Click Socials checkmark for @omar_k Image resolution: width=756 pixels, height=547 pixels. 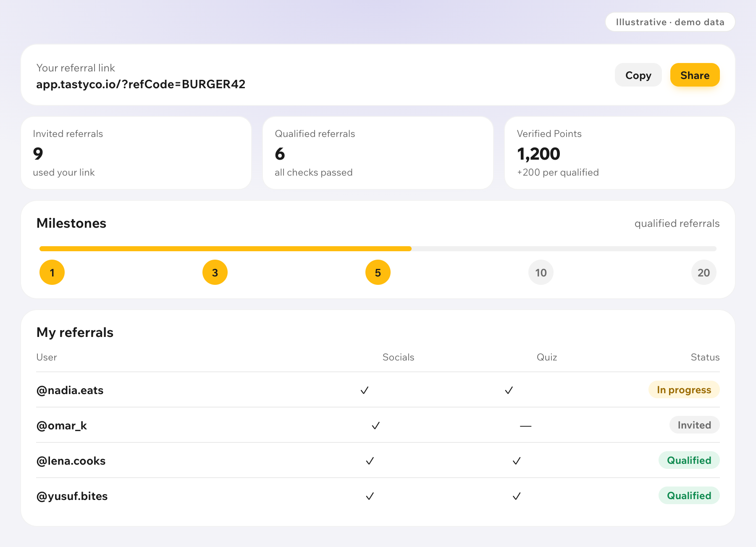tap(376, 426)
